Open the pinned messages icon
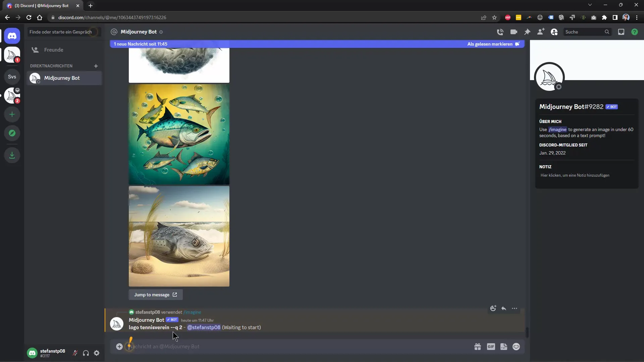 coord(527,32)
